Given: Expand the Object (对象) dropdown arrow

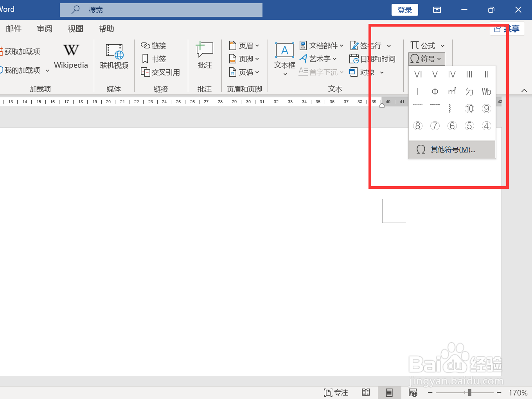Looking at the screenshot, I should click(x=382, y=73).
